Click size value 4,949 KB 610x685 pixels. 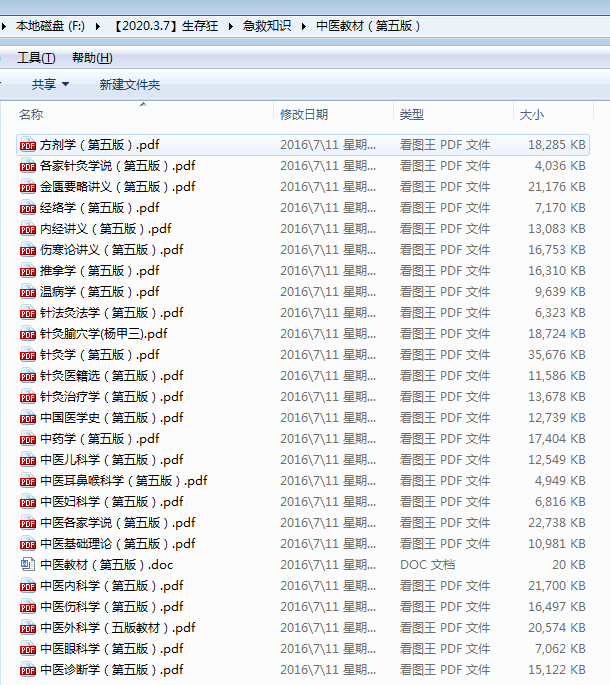pos(560,481)
